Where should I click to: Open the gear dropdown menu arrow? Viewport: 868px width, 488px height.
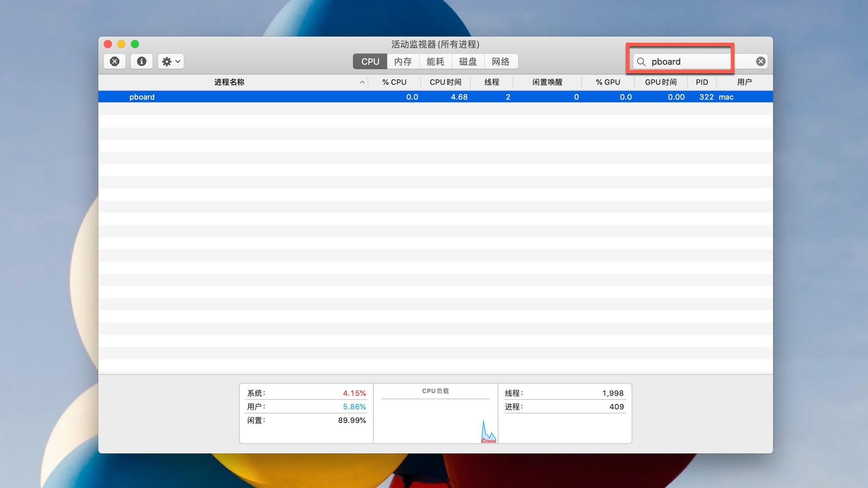(178, 61)
